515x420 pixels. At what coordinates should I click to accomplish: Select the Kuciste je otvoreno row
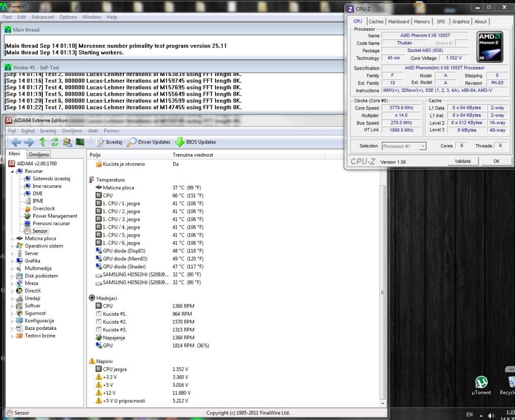(x=233, y=164)
